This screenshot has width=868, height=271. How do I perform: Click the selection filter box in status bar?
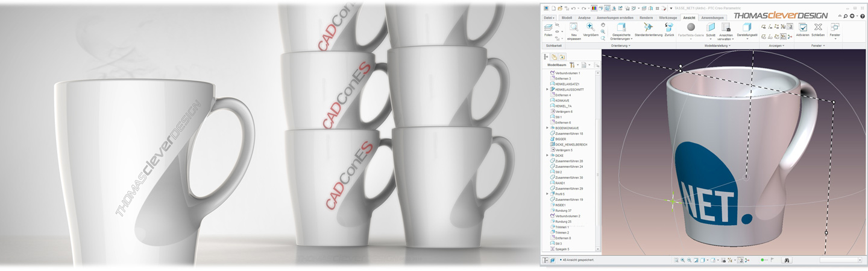(x=841, y=260)
